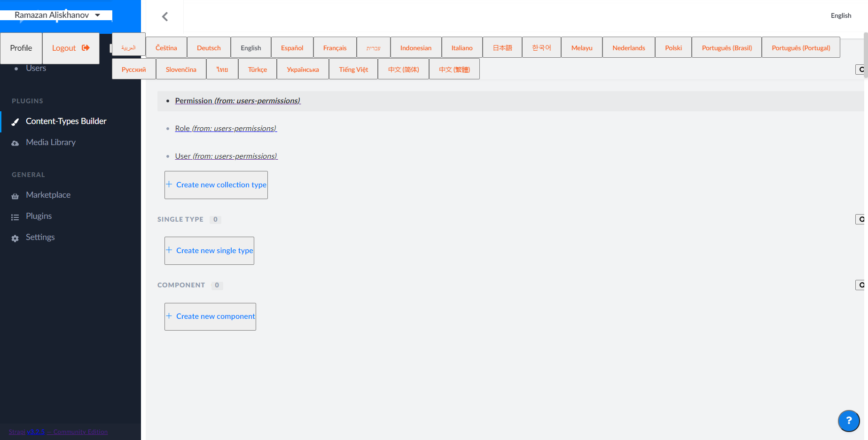Open the English language dropdown at top right
Viewport: 868px width, 440px height.
click(841, 15)
